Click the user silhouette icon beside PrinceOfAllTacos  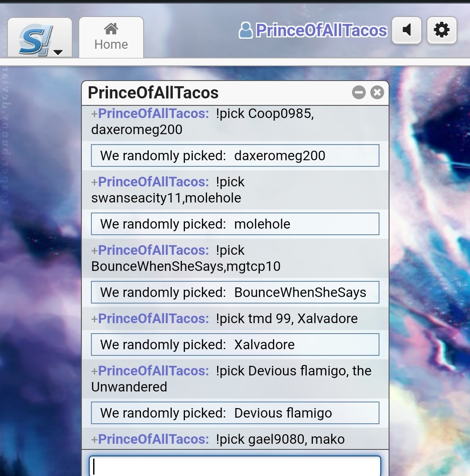[x=246, y=30]
